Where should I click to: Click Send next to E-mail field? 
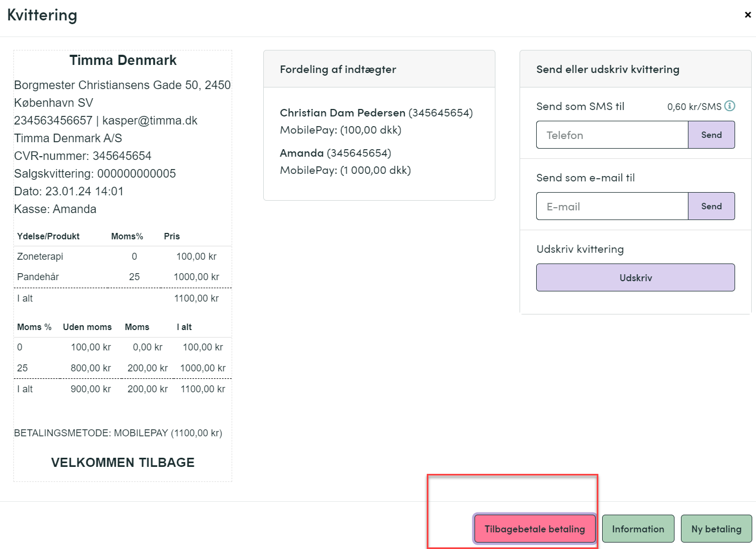711,206
